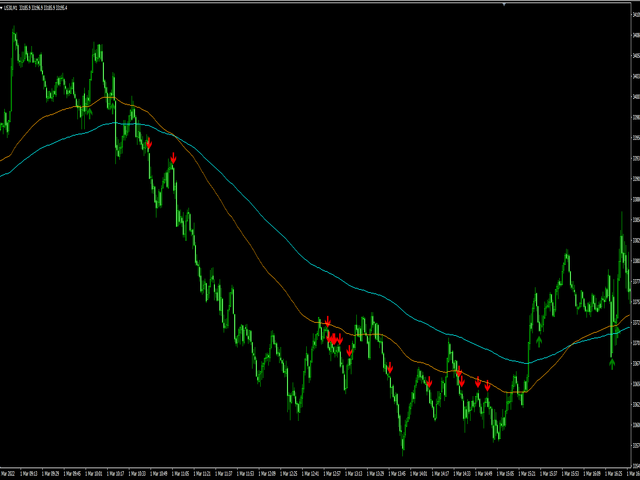The height and width of the screenshot is (480, 640).
Task: Click the '1 Mar 13:45' time label
Action: pos(397,474)
